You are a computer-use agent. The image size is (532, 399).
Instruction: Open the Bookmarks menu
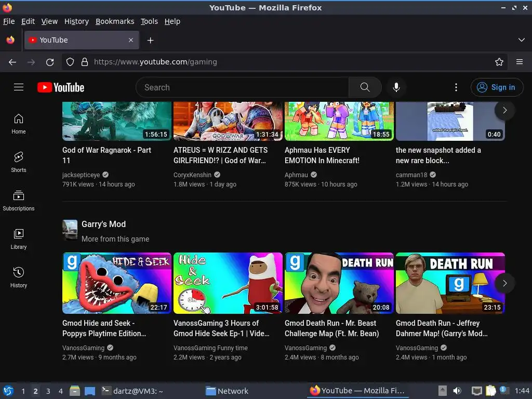(115, 21)
